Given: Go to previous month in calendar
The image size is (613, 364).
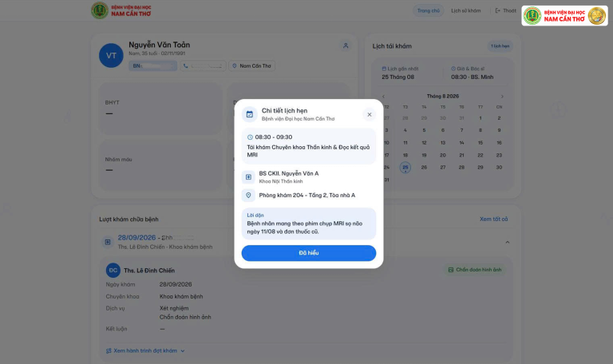Looking at the screenshot, I should [x=383, y=96].
